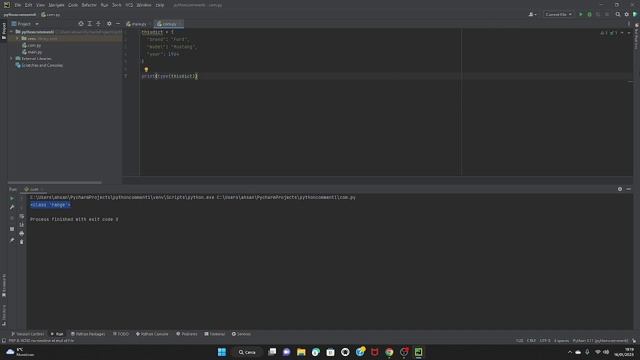Click the Windows taskbar search box
The width and height of the screenshot is (640, 360).
tap(247, 352)
